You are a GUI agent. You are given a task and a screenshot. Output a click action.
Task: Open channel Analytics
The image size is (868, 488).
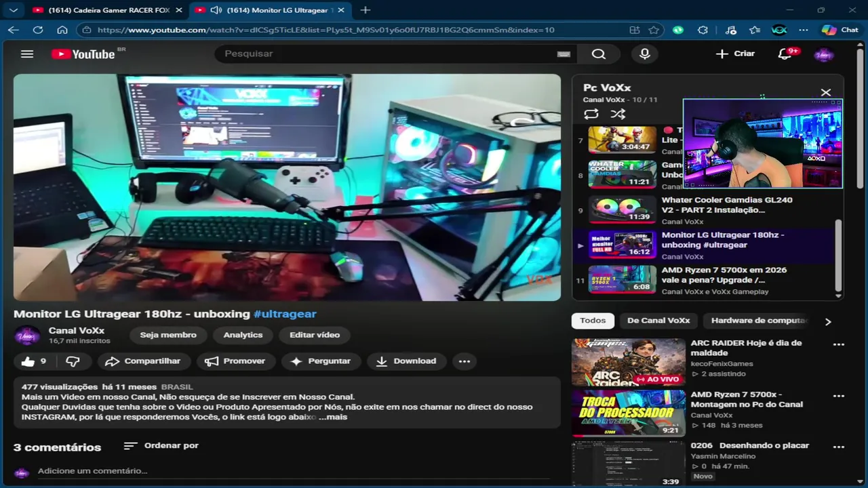click(243, 335)
